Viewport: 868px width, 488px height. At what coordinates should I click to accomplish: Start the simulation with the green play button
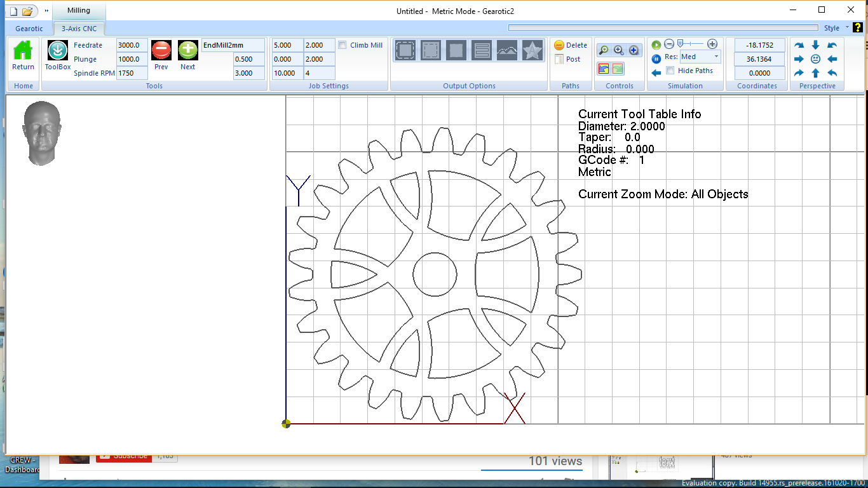click(x=656, y=44)
